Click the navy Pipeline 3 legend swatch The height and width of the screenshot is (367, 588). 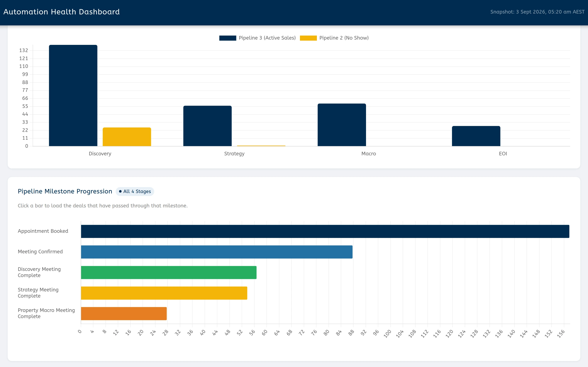click(x=227, y=38)
